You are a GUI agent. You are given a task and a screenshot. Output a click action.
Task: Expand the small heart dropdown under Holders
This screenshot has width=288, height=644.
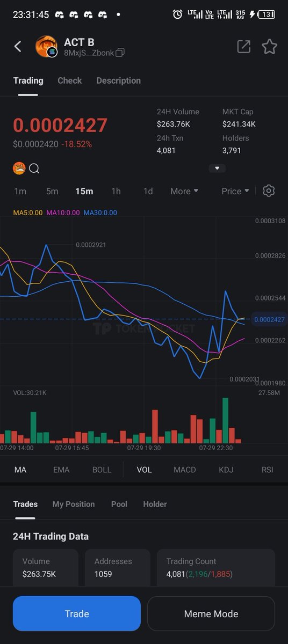point(217,168)
